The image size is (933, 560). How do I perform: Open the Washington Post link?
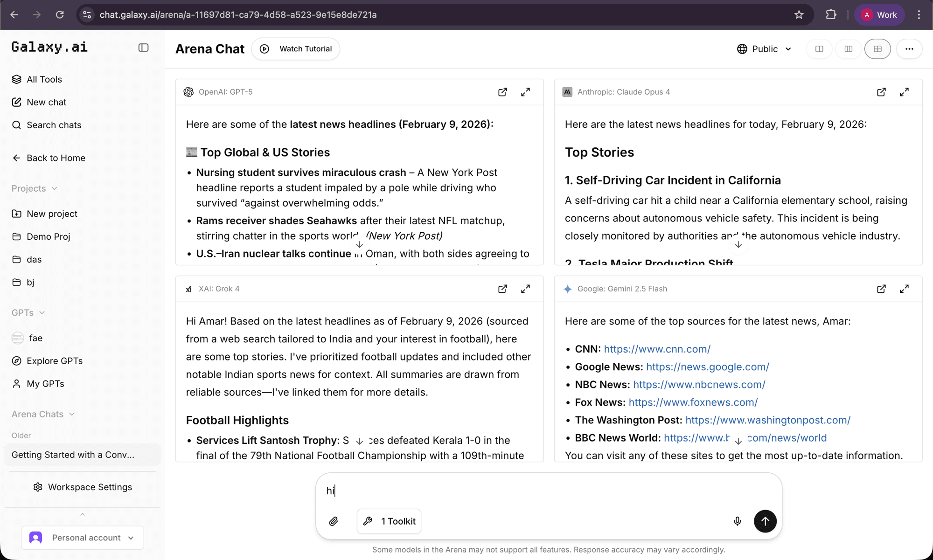coord(767,420)
